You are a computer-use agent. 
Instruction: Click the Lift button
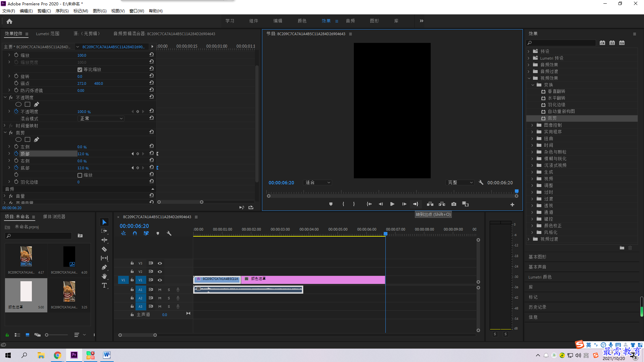430,204
